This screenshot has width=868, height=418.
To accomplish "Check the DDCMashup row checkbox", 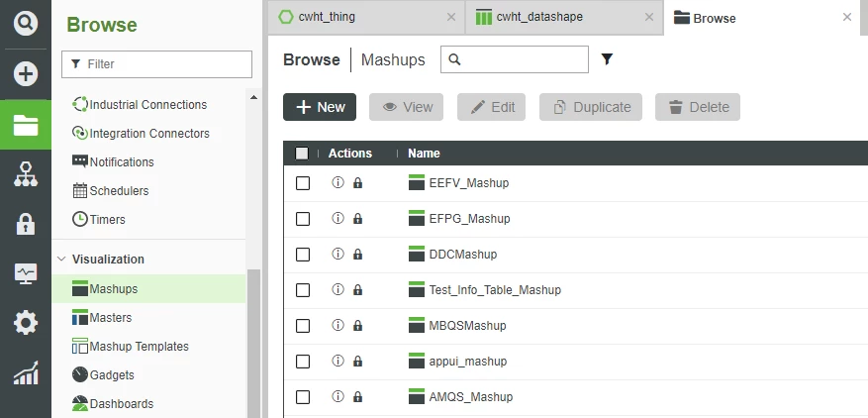I will pos(303,255).
